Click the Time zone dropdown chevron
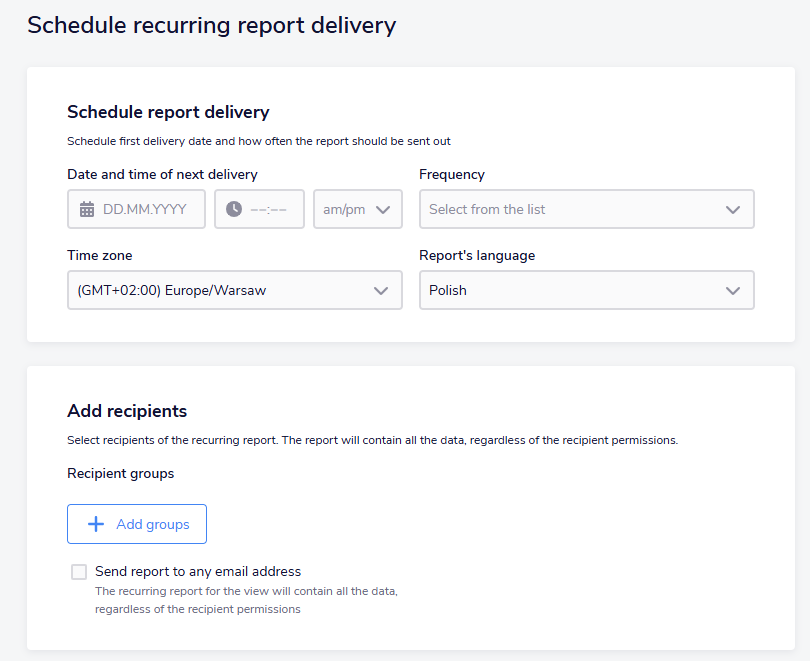 coord(381,290)
